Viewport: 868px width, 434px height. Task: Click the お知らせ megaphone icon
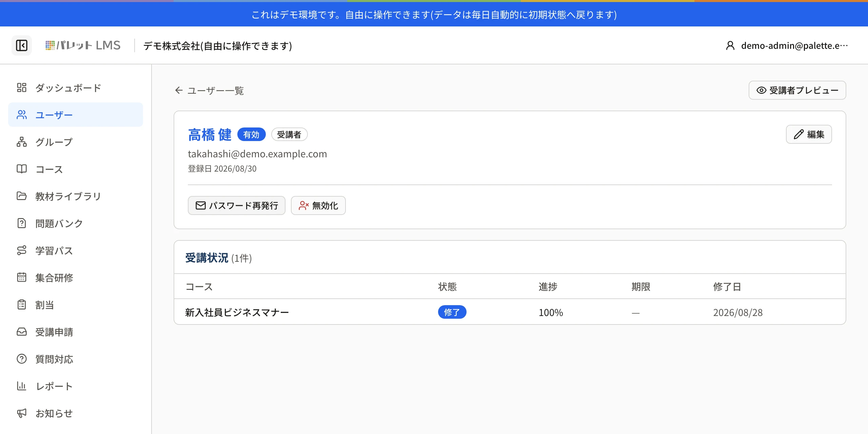coord(22,413)
